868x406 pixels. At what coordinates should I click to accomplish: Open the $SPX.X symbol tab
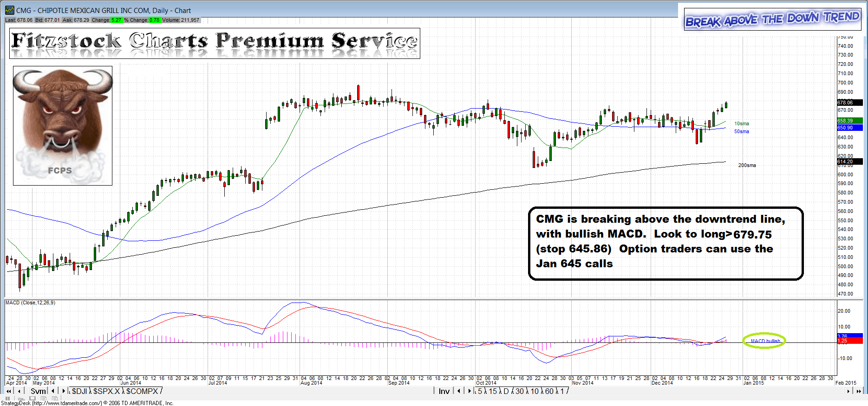click(x=106, y=391)
